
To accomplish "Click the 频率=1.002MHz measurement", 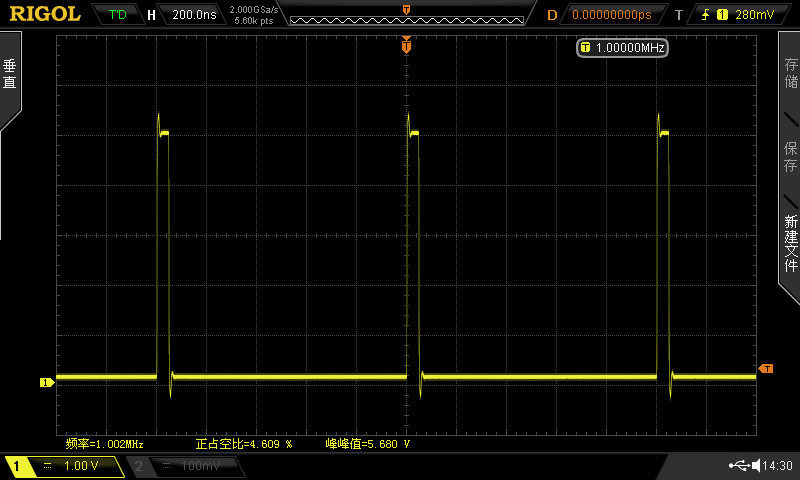I will (x=105, y=444).
